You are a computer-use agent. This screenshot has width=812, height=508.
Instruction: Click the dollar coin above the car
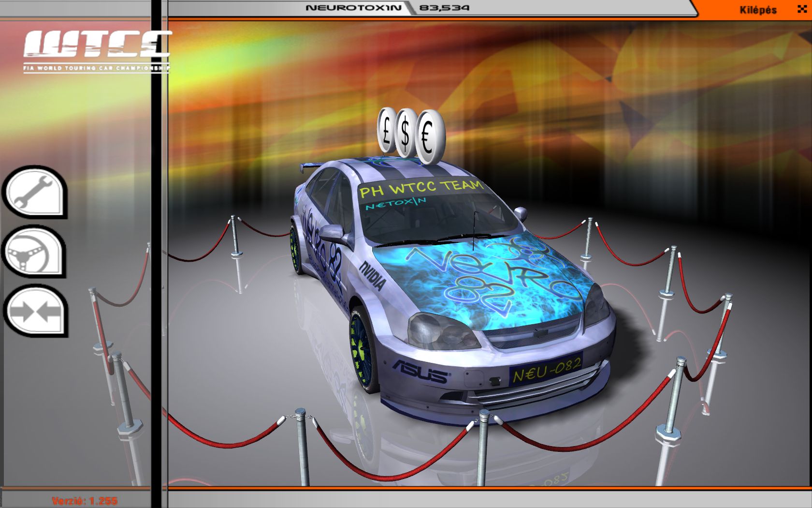(x=405, y=132)
